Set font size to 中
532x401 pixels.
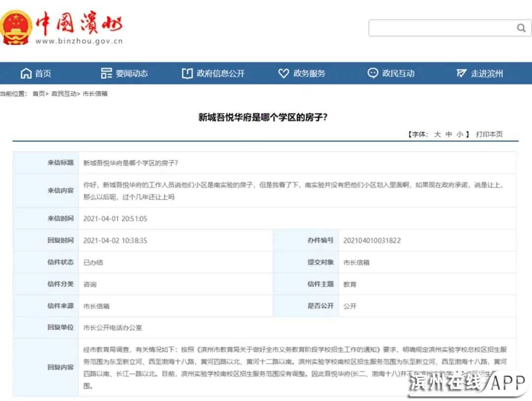point(448,134)
